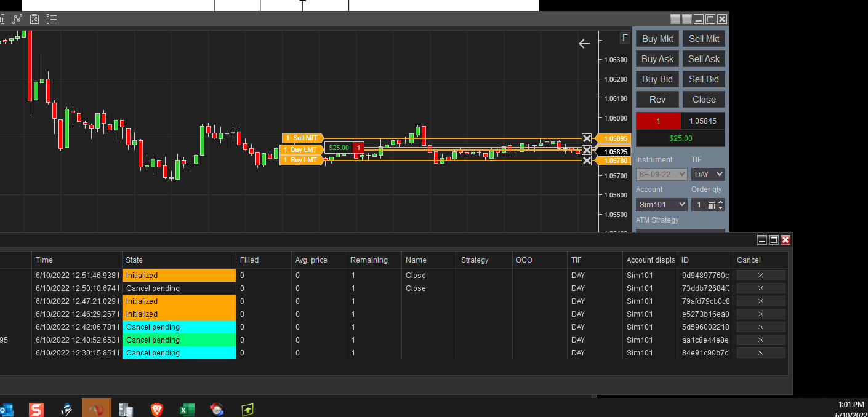Select the Sell MIT order flag on chart
This screenshot has height=417, width=868.
click(302, 138)
